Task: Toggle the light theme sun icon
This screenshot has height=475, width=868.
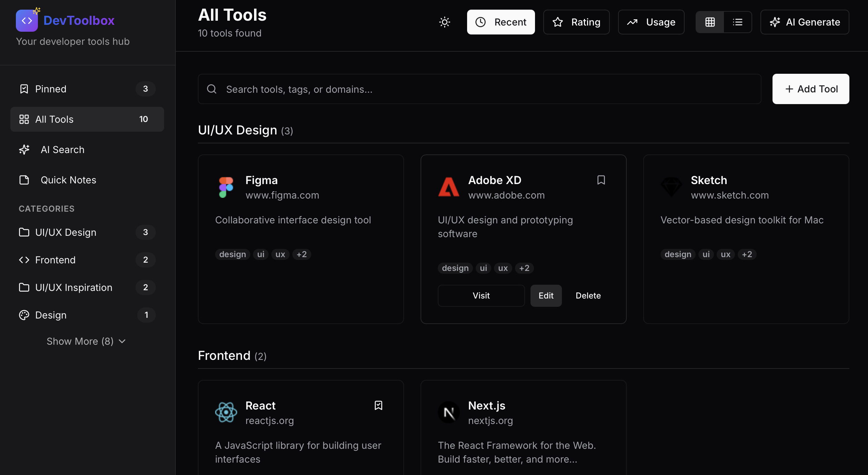Action: [445, 22]
